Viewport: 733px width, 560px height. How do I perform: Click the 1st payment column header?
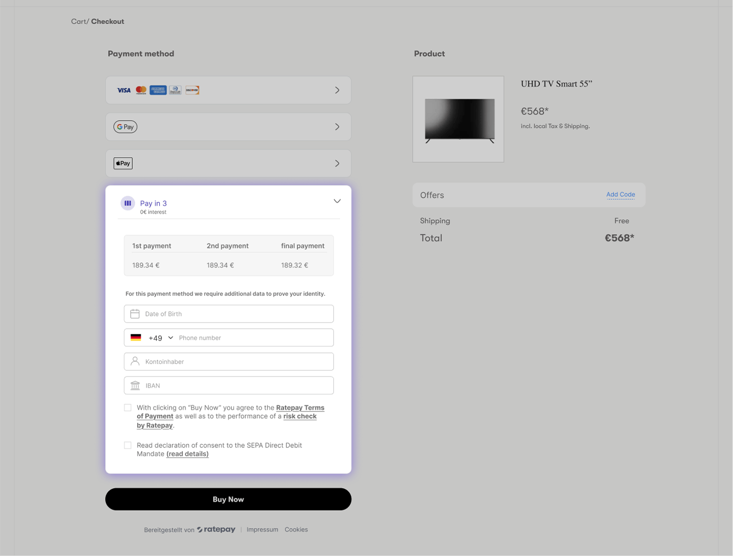tap(152, 246)
